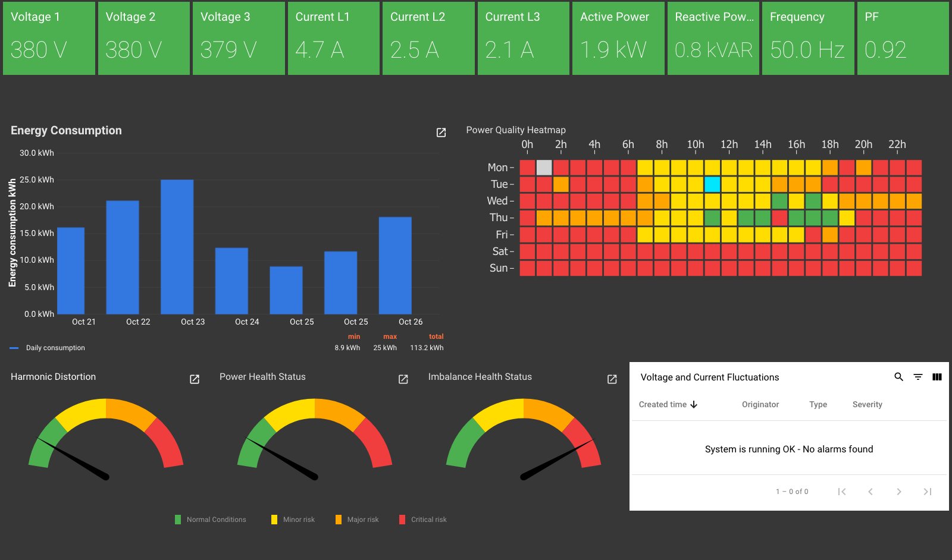Go to first page of alarms

(842, 492)
